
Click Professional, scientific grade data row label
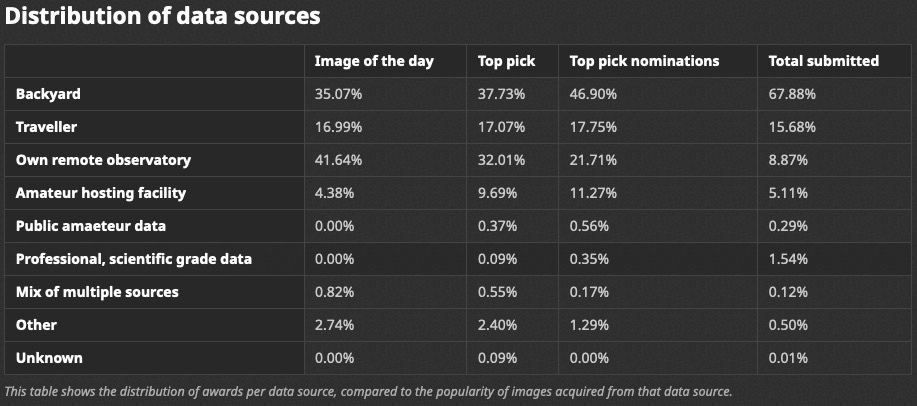[133, 259]
